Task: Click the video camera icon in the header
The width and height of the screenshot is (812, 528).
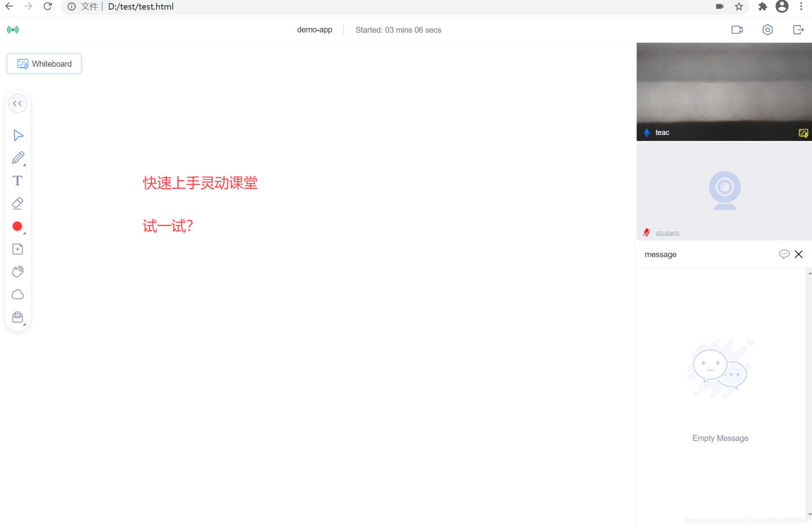Action: [x=737, y=30]
